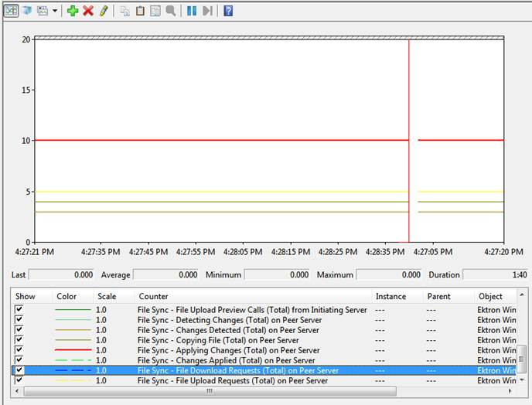Sort by Show column header
This screenshot has height=405, width=532.
[x=32, y=297]
